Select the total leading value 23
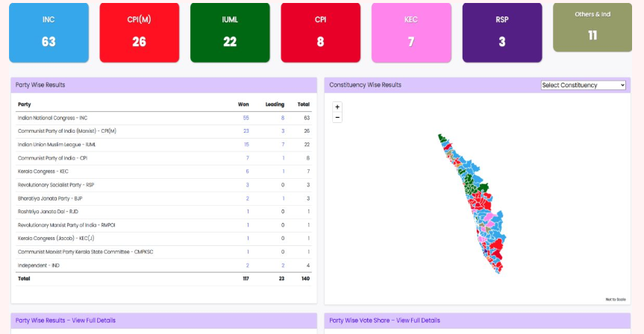The height and width of the screenshot is (334, 644). click(281, 278)
